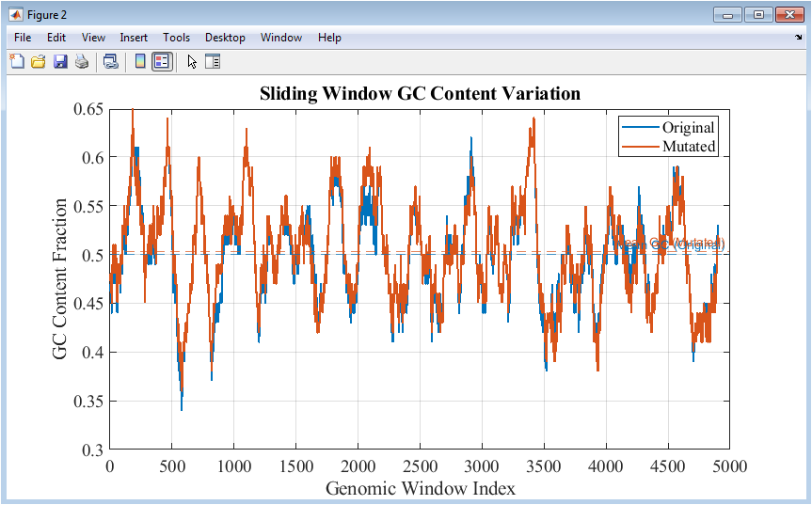812x505 pixels.
Task: Open the Edit menu
Action: pyautogui.click(x=56, y=38)
